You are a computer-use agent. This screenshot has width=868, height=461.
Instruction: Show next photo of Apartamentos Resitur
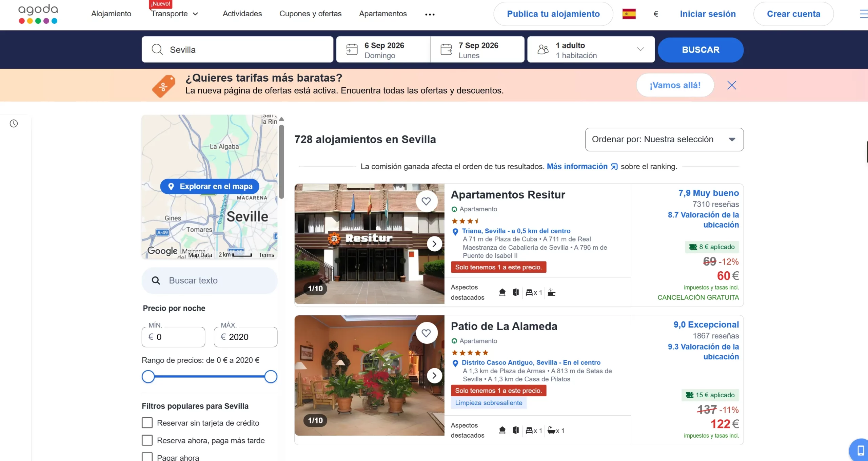pos(434,244)
